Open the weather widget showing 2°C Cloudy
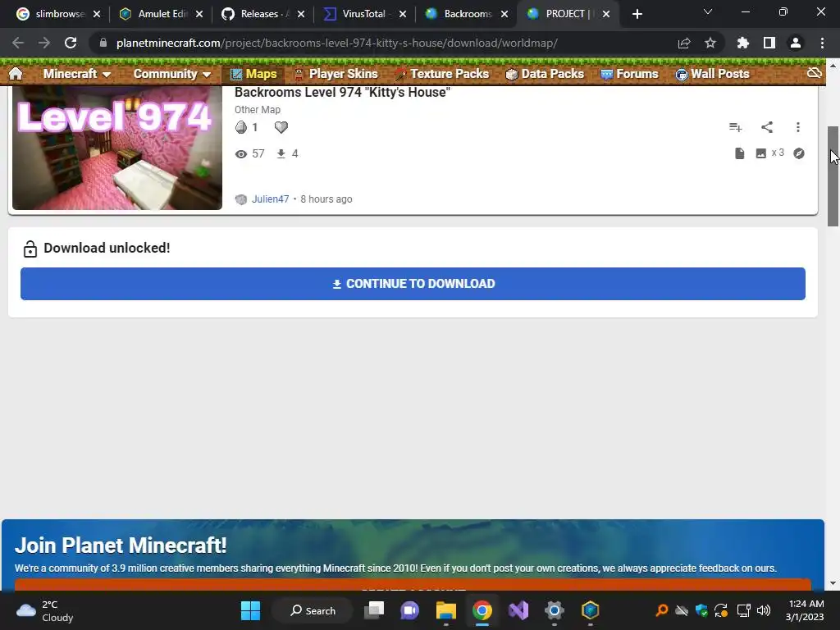840x630 pixels. (x=46, y=610)
